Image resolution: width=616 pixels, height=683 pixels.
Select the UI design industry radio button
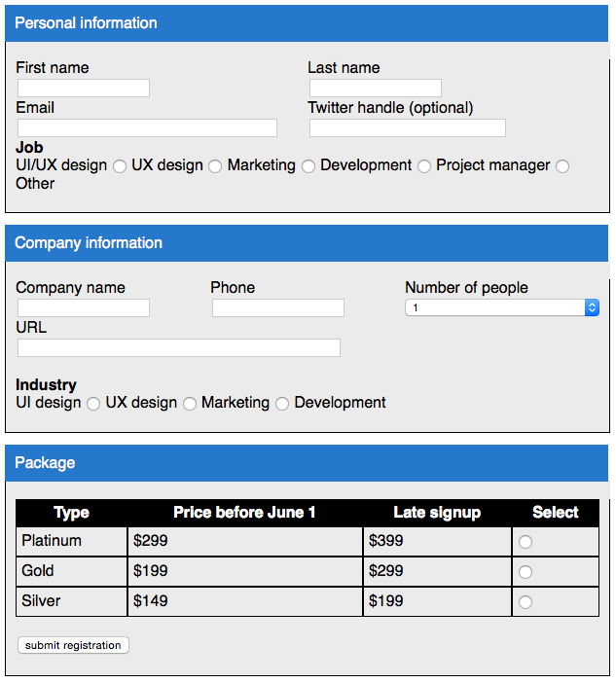[x=93, y=404]
